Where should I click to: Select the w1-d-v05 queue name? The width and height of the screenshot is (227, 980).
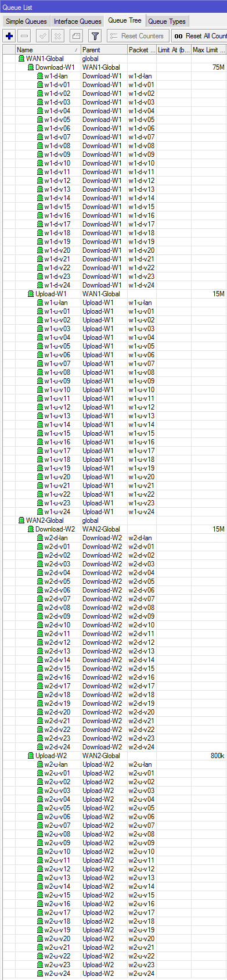pos(57,120)
